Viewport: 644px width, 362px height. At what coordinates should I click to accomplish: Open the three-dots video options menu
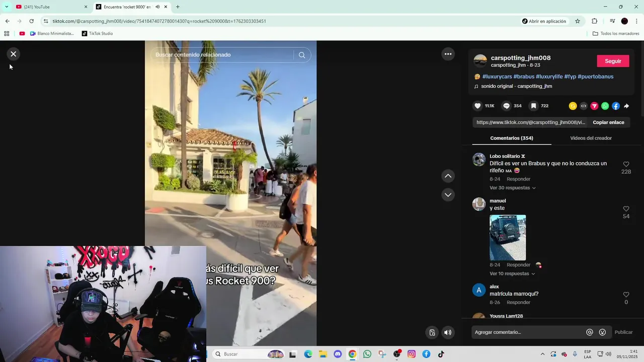coord(448,54)
